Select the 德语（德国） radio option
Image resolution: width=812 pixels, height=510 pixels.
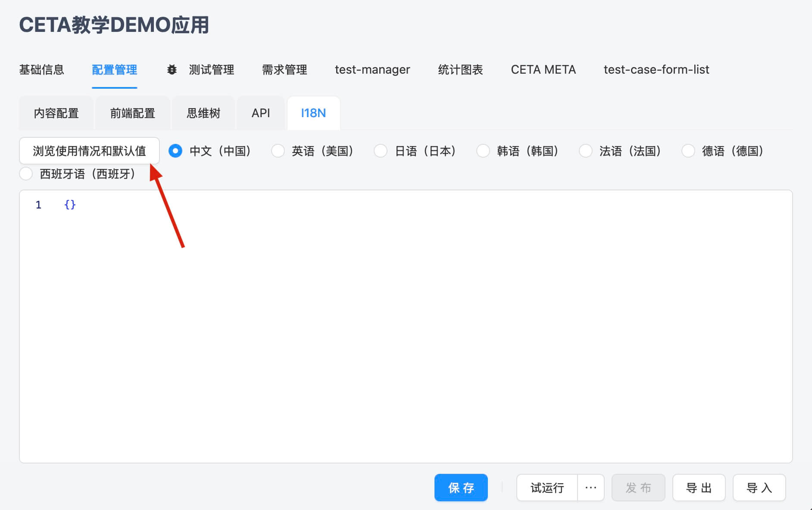point(688,151)
